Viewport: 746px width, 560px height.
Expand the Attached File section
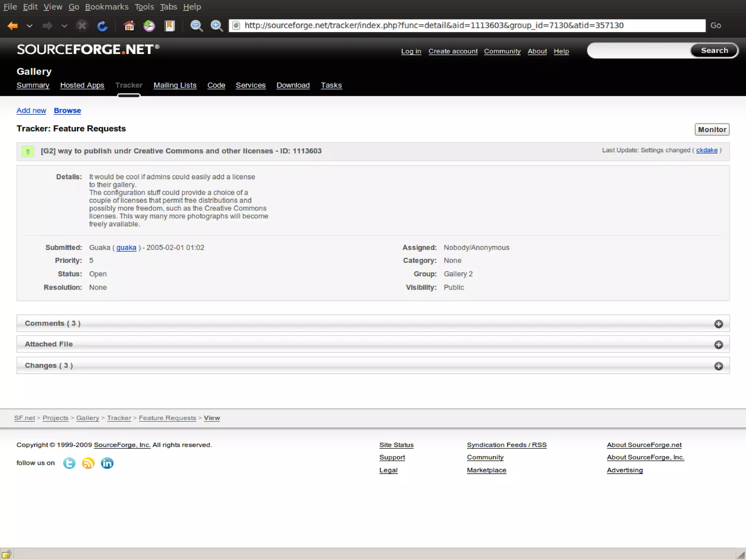718,345
